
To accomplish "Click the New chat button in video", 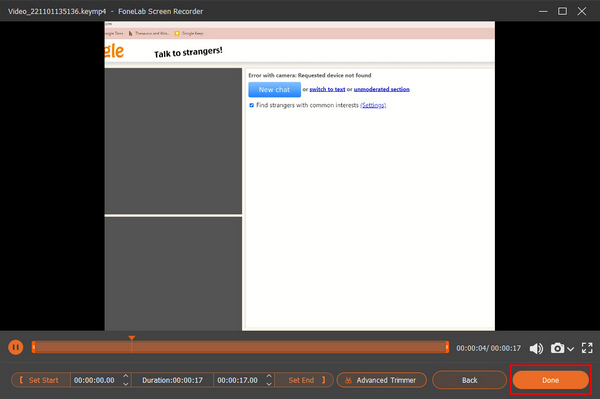I will 274,90.
